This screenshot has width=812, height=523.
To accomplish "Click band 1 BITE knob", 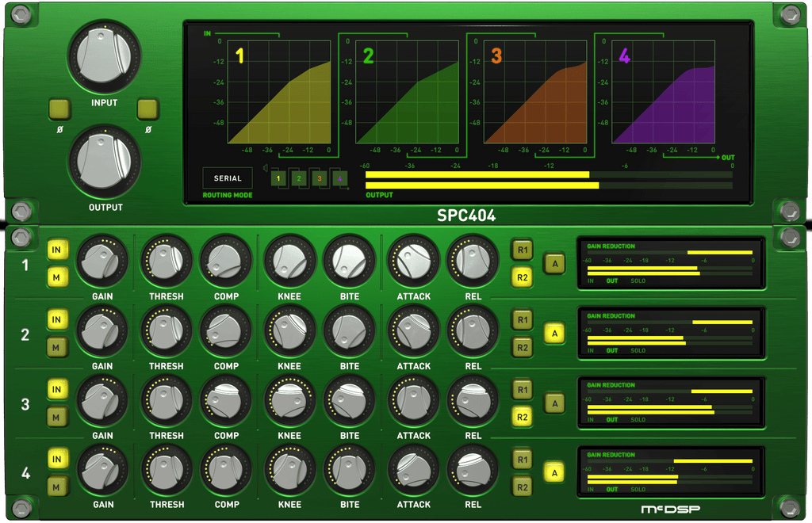I will coord(349,261).
